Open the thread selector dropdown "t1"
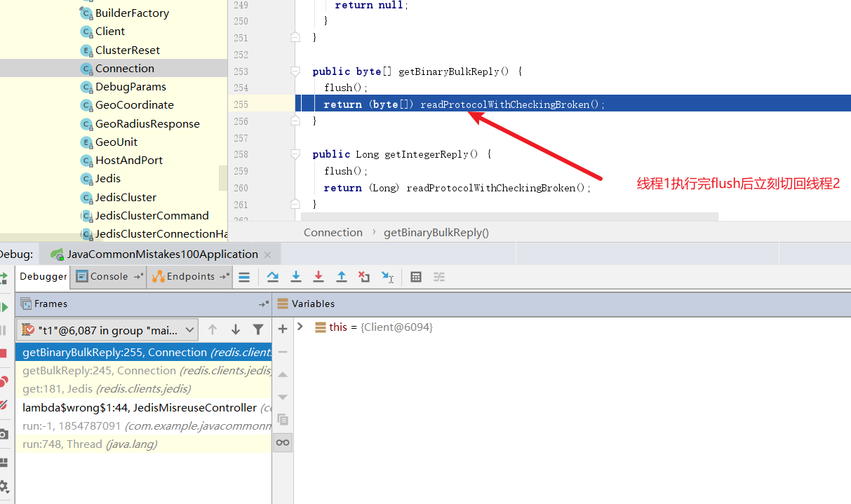Screen dimensions: 851x504 (108, 330)
